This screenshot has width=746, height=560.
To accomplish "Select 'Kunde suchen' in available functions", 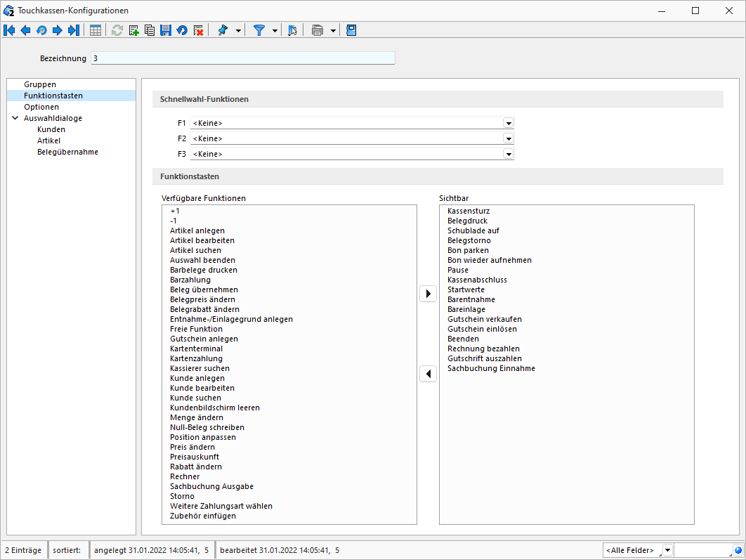I will click(195, 398).
